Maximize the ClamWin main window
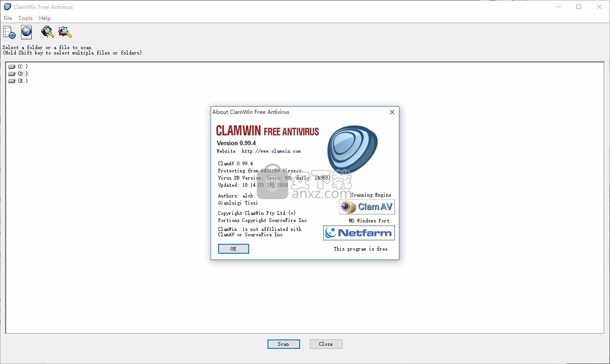Image resolution: width=610 pixels, height=364 pixels. (x=579, y=7)
